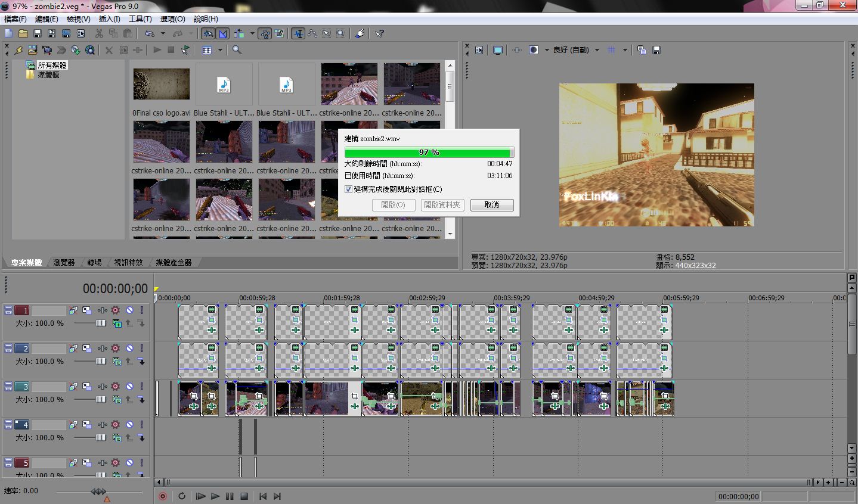Select the 所有媒體 tree item
This screenshot has width=858, height=504.
tap(52, 65)
